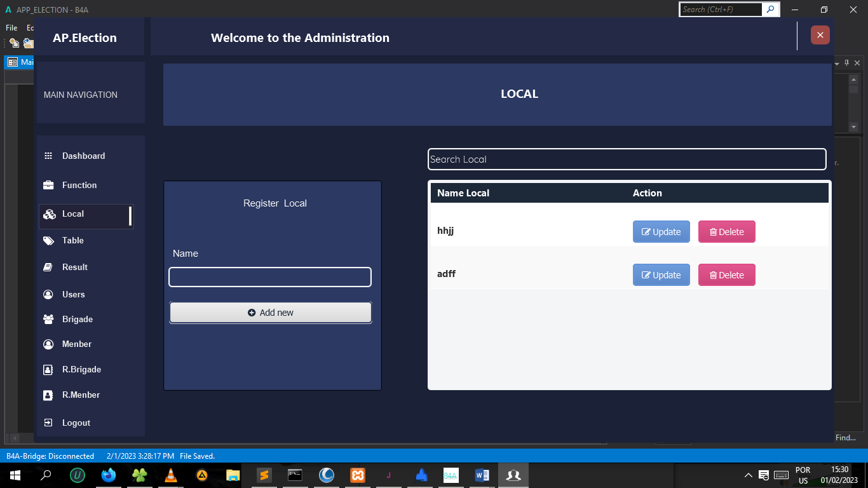
Task: Click the Table tags icon
Action: click(x=48, y=241)
